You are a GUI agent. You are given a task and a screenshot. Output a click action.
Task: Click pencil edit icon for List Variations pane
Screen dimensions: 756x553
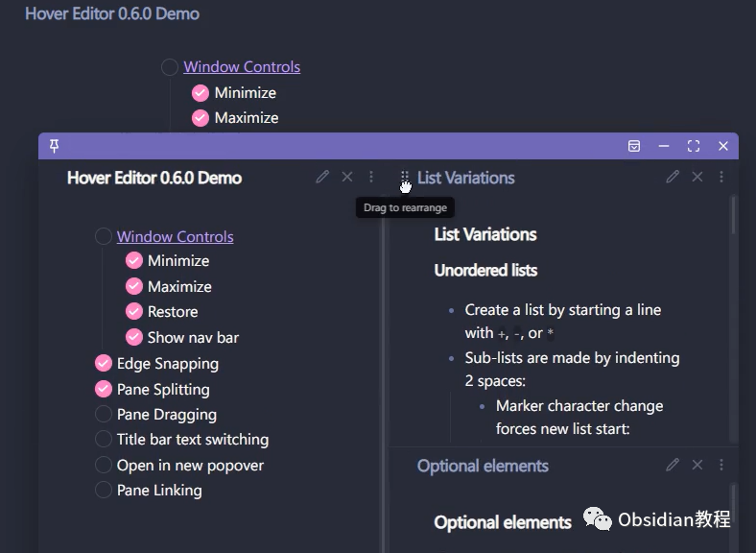click(x=673, y=177)
